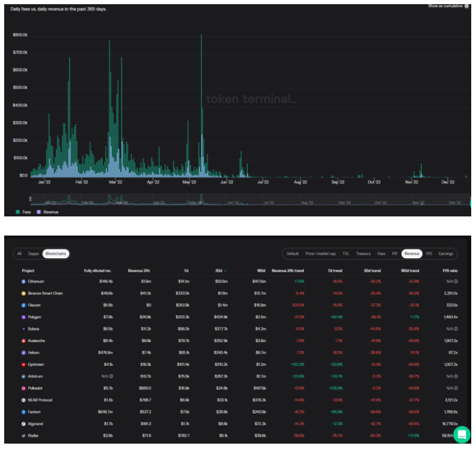476x449 pixels.
Task: Sort by Revenue 24h trend header
Action: pos(288,270)
